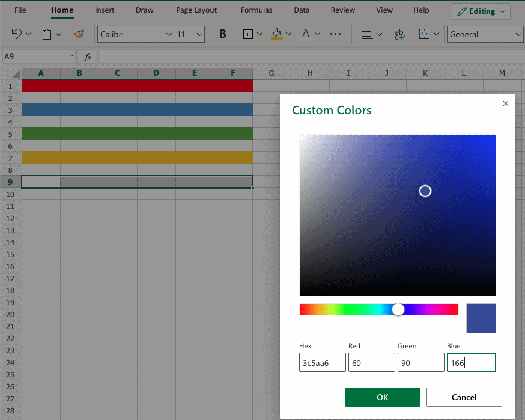Click the Borders icon

[247, 34]
